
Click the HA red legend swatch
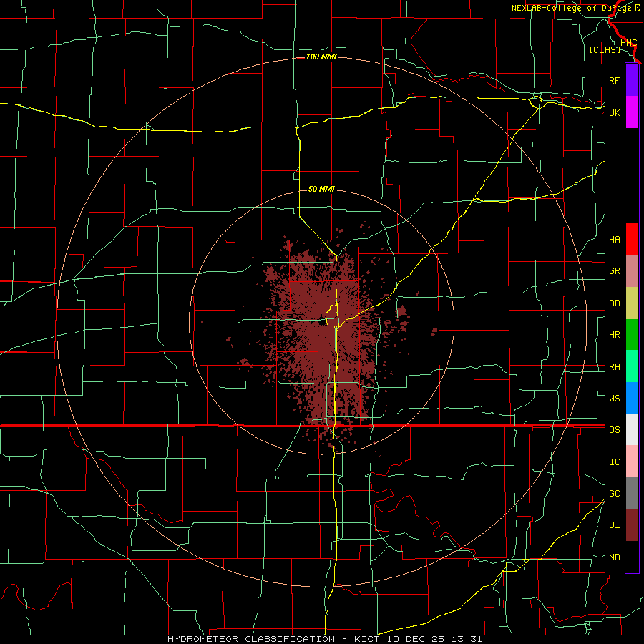(632, 239)
